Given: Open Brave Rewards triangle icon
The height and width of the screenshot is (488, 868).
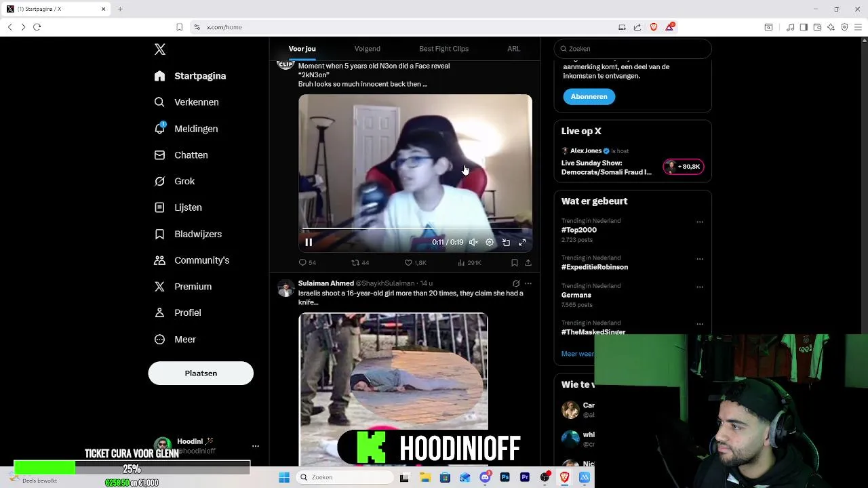Looking at the screenshot, I should pyautogui.click(x=670, y=27).
